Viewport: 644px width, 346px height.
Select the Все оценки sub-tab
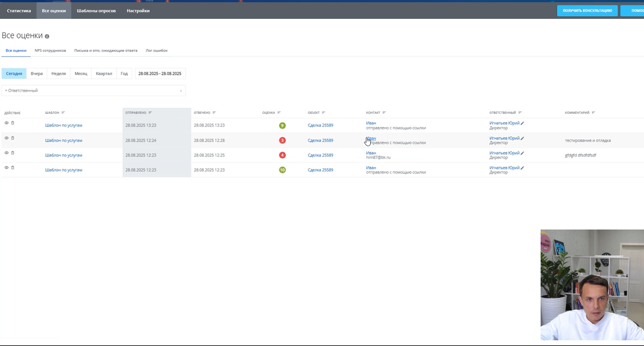[16, 51]
